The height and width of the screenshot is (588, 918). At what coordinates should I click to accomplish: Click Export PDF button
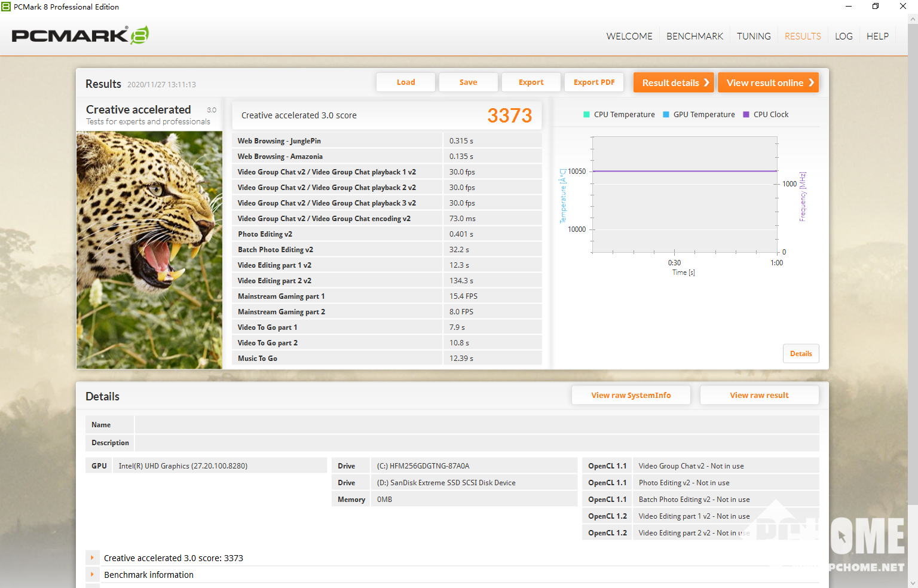point(594,82)
